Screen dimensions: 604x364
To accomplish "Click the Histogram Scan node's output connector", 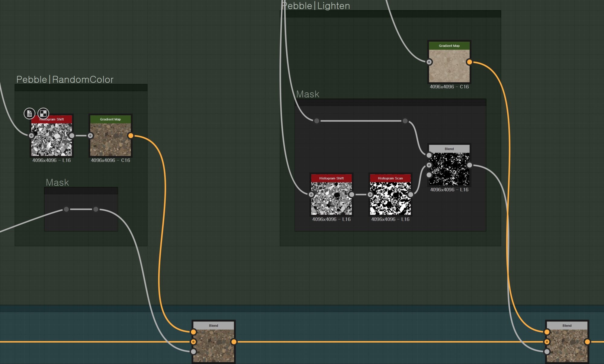I will click(410, 195).
